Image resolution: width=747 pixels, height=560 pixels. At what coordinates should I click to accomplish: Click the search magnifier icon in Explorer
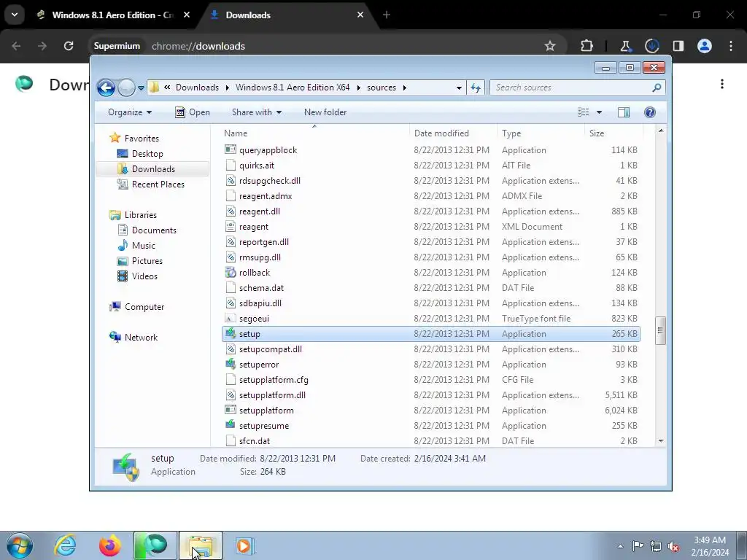point(657,87)
